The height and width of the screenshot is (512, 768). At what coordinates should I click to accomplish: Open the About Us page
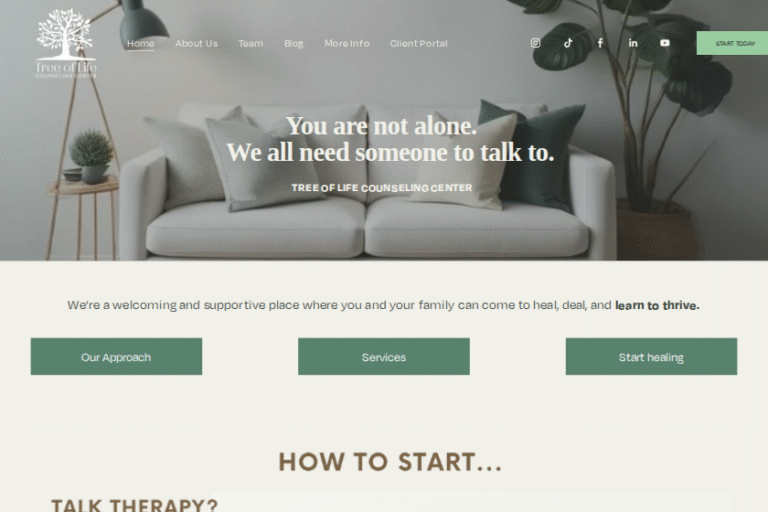click(x=196, y=44)
